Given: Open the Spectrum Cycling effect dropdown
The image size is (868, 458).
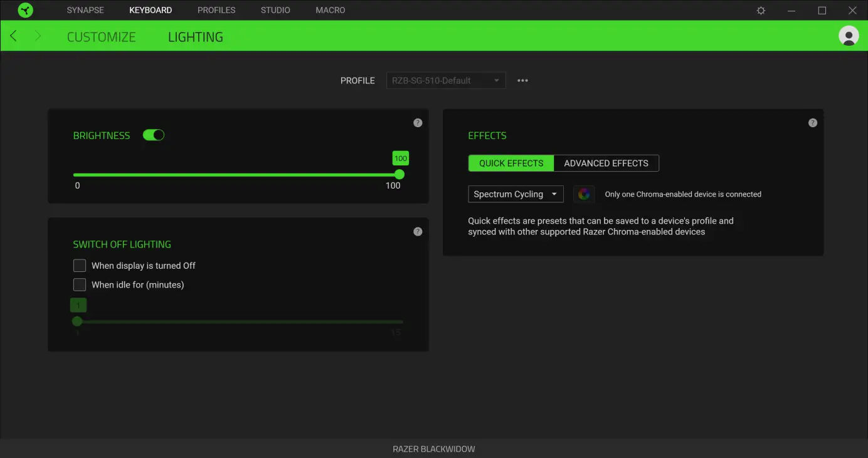Looking at the screenshot, I should coord(516,194).
